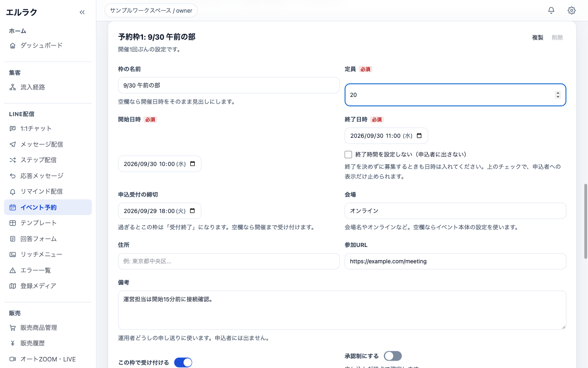Viewport: 588px width, 368px height.
Task: Open notifications via the bell icon
Action: coord(551,11)
